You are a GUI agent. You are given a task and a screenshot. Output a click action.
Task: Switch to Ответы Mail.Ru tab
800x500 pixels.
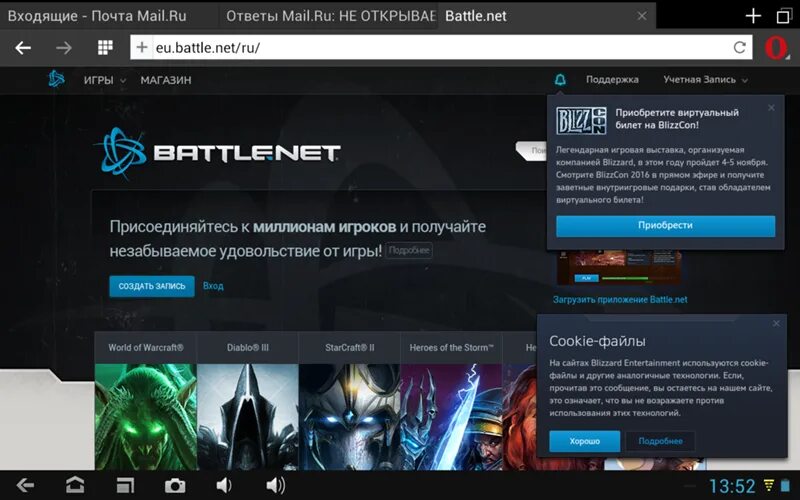click(x=328, y=16)
